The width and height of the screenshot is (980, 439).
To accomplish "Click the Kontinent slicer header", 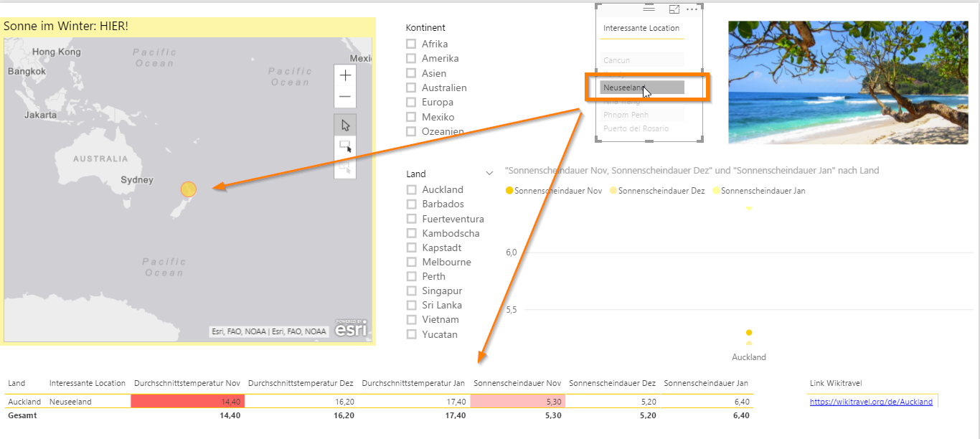I will pyautogui.click(x=425, y=28).
